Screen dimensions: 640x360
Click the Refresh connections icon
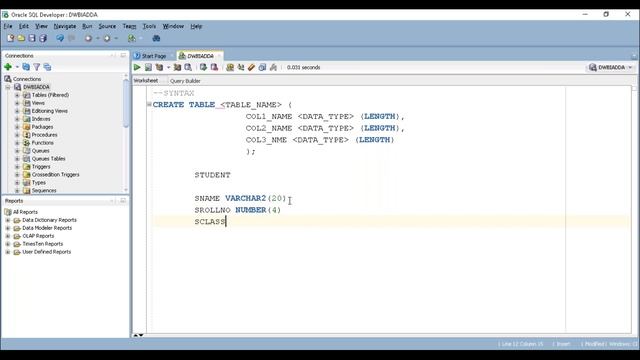[x=26, y=67]
